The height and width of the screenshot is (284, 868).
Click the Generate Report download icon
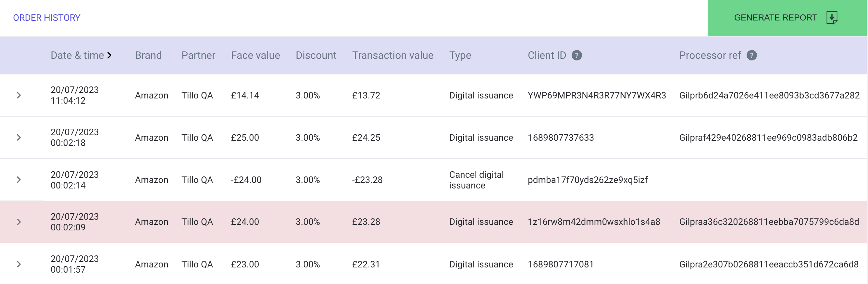(832, 18)
